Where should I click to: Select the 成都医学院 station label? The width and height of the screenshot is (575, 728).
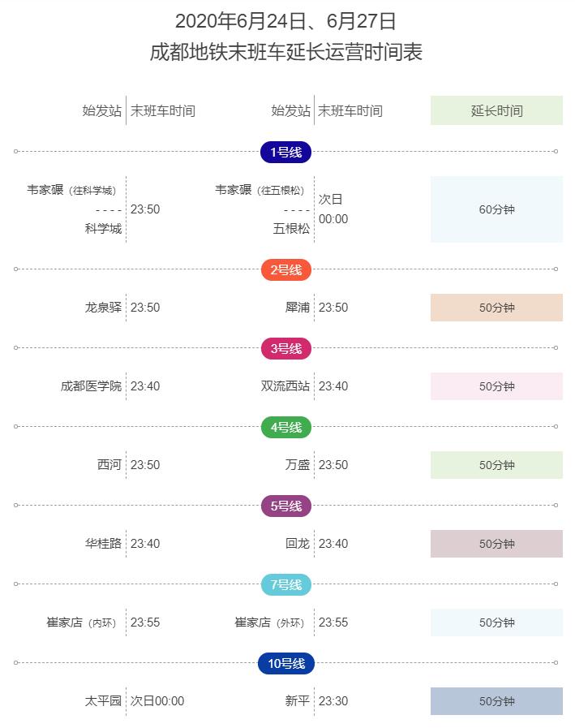click(91, 386)
